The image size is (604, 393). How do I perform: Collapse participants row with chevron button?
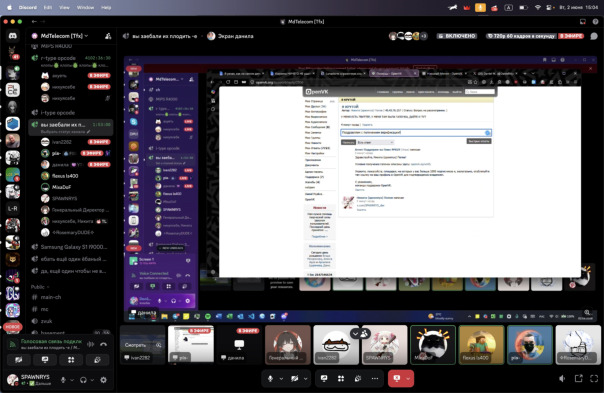tap(355, 334)
